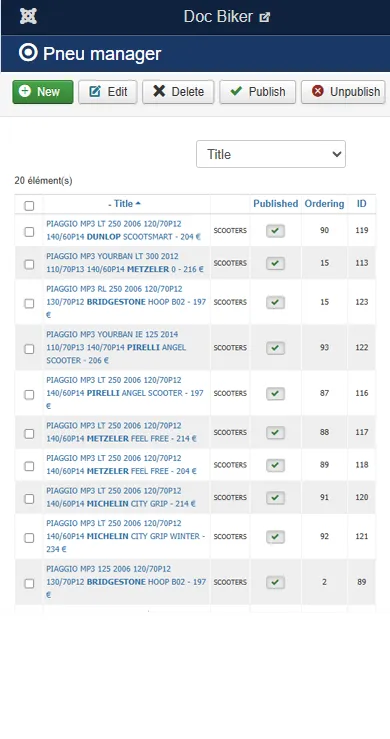Sort the table by the Published column
390x739 pixels.
click(x=276, y=204)
